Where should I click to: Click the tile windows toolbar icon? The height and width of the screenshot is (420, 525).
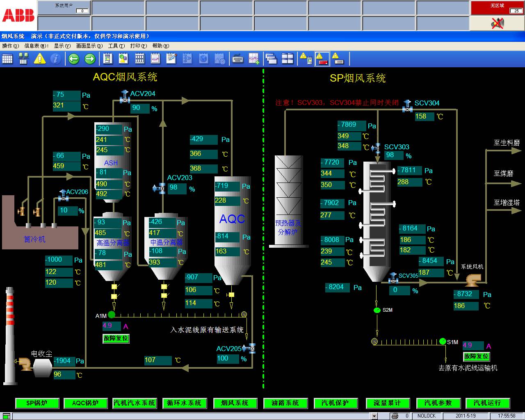288,59
